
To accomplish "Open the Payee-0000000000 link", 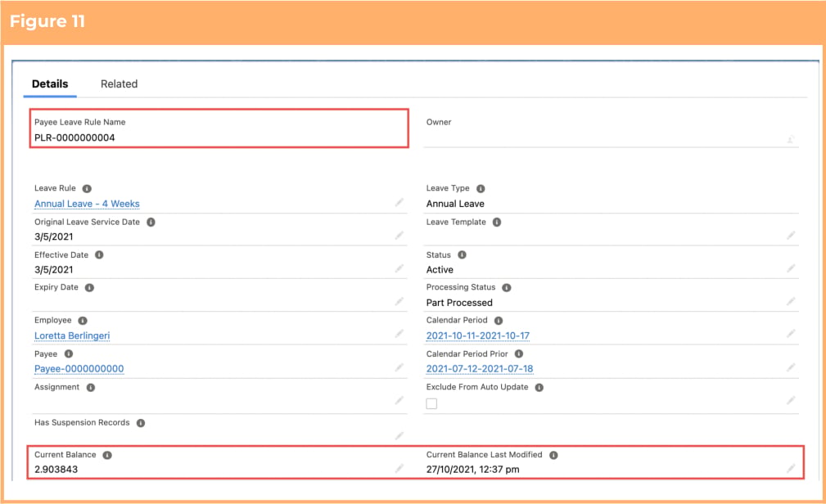I will tap(79, 369).
